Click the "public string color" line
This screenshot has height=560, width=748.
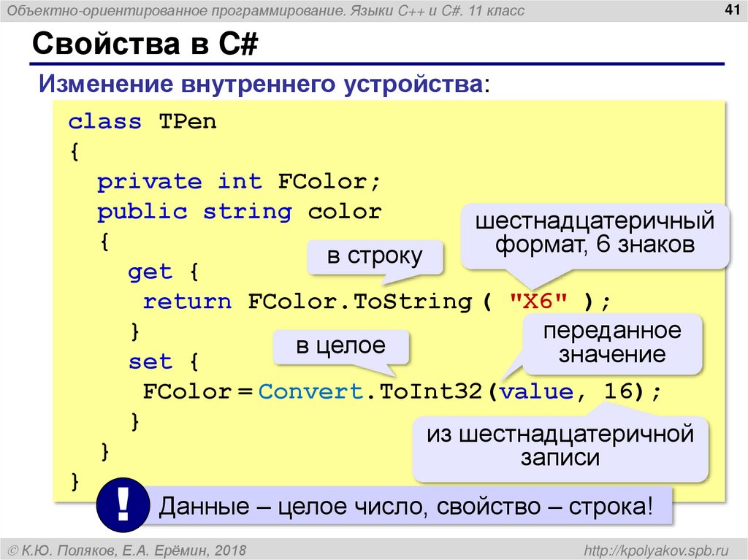pyautogui.click(x=239, y=212)
